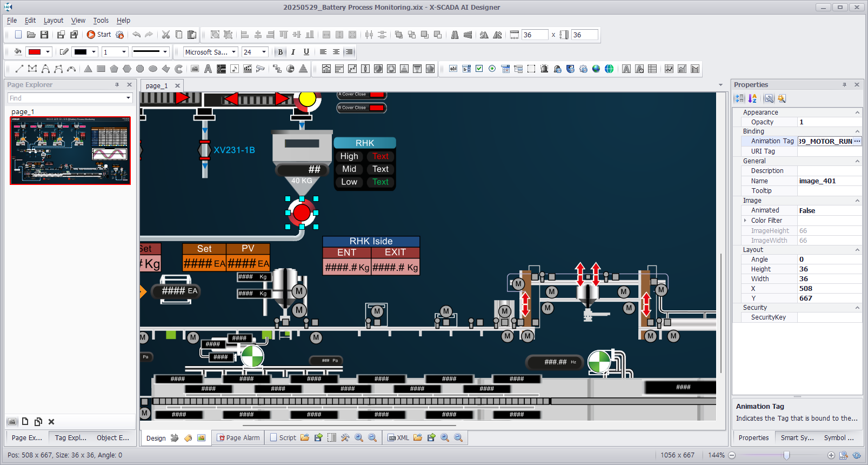Viewport: 868px width, 465px height.
Task: Paste from clipboard in the toolbar
Action: pos(192,35)
